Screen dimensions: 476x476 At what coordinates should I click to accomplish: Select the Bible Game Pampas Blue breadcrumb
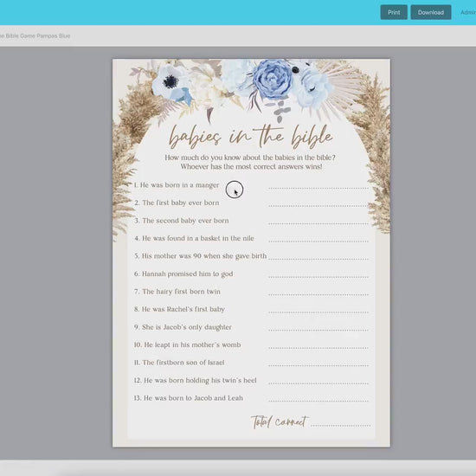pos(35,35)
